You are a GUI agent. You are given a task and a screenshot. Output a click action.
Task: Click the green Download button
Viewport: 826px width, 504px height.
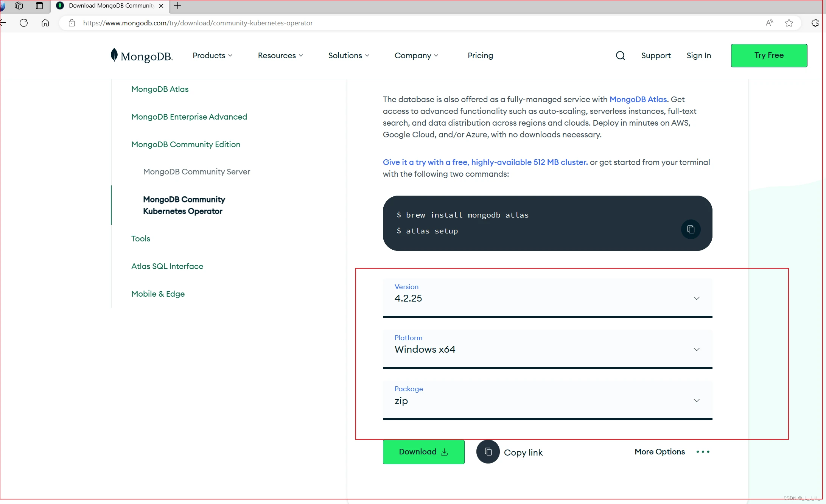423,452
